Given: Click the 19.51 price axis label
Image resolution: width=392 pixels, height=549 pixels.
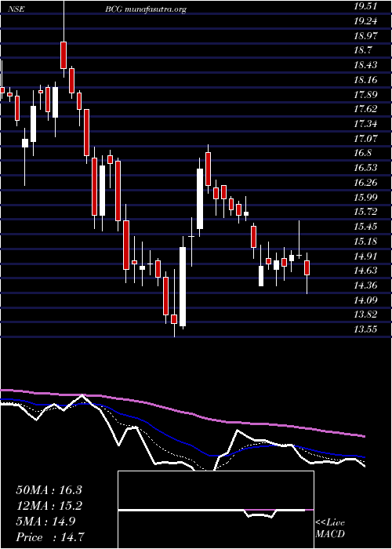Looking at the screenshot, I should pyautogui.click(x=366, y=6).
